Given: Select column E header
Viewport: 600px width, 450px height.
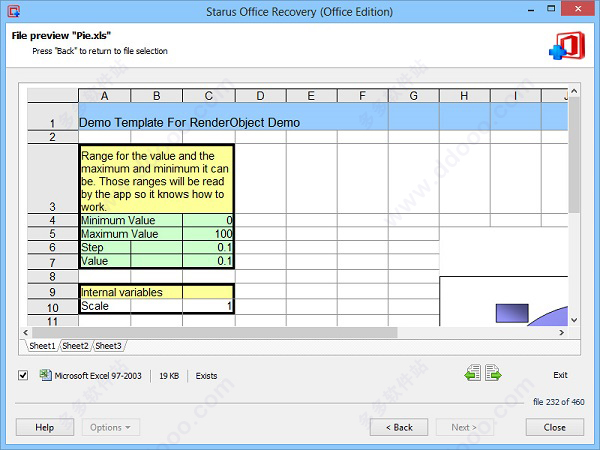Looking at the screenshot, I should click(311, 96).
